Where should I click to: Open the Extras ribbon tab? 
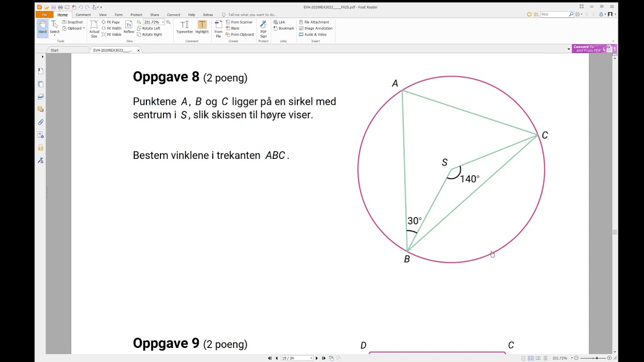(x=208, y=15)
